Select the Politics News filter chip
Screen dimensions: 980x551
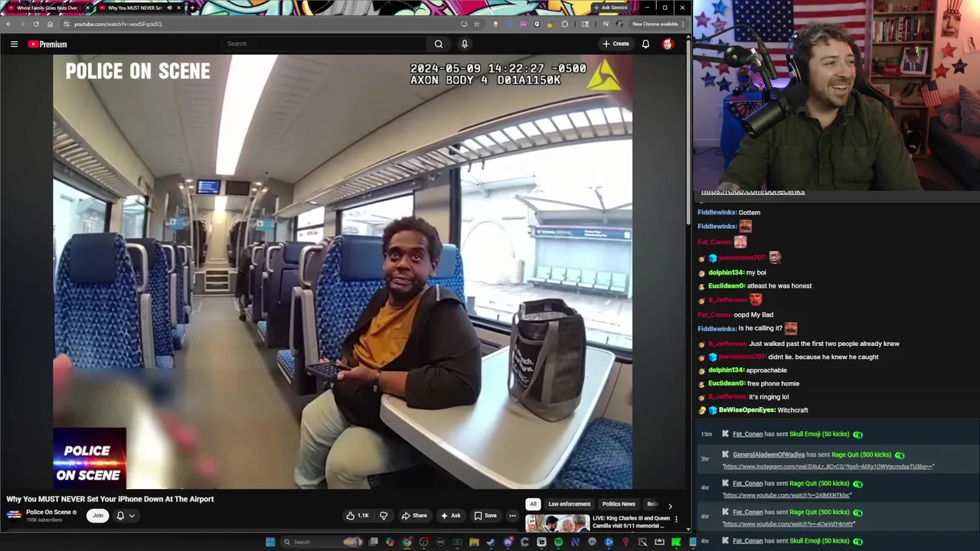619,504
